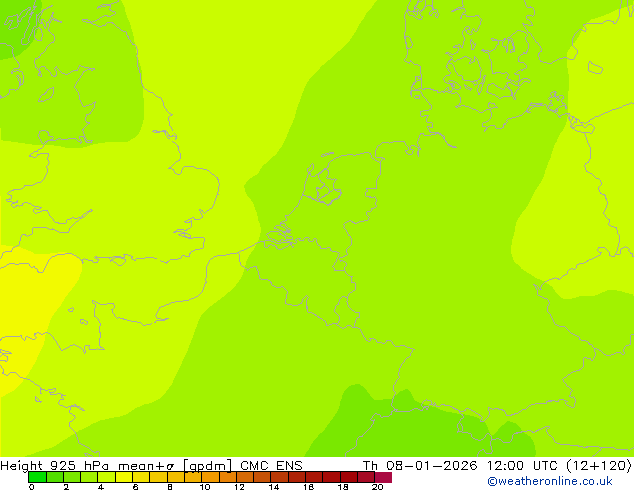This screenshot has height=490, width=634.
Task: Click the legend tick label '6'
Action: pos(135,487)
